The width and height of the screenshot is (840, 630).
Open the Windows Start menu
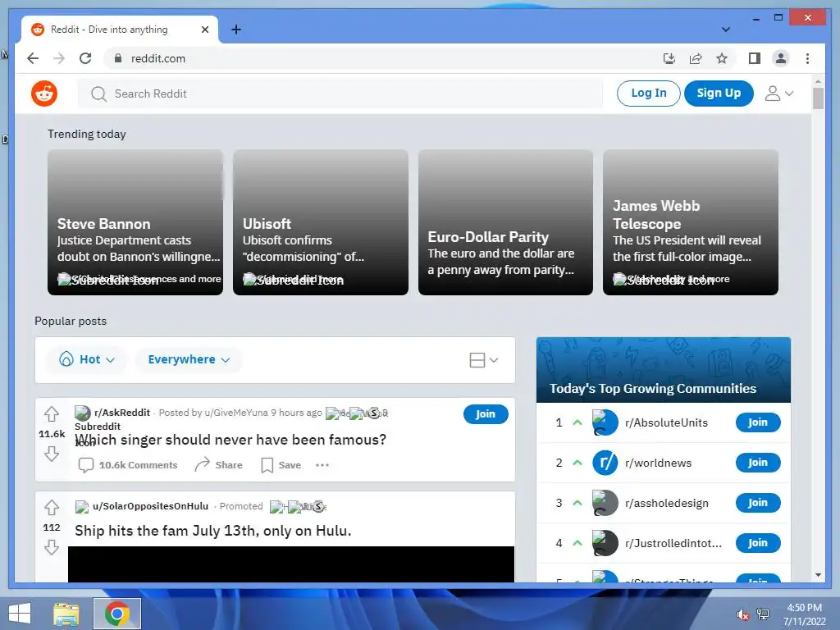(20, 614)
